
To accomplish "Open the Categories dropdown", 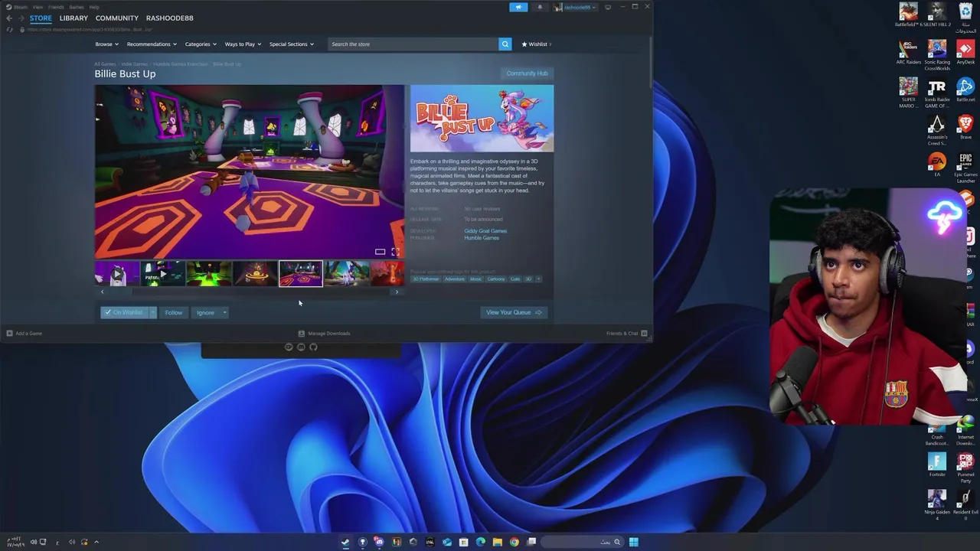I will [201, 44].
